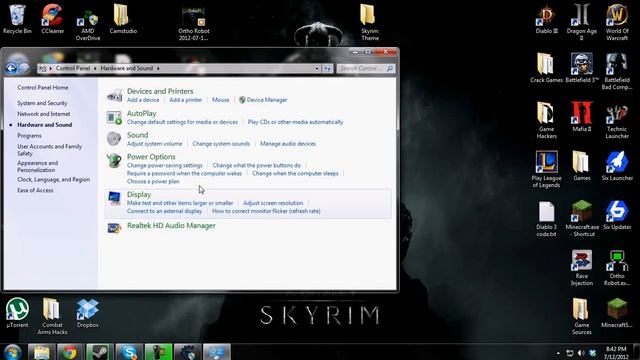Launch Mafia II desktop shortcut
The height and width of the screenshot is (360, 640).
[582, 117]
